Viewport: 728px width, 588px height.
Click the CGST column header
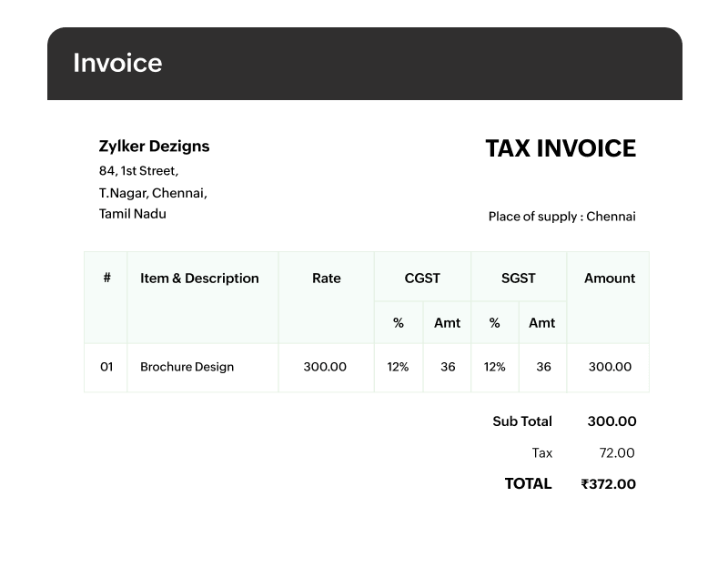pos(422,278)
